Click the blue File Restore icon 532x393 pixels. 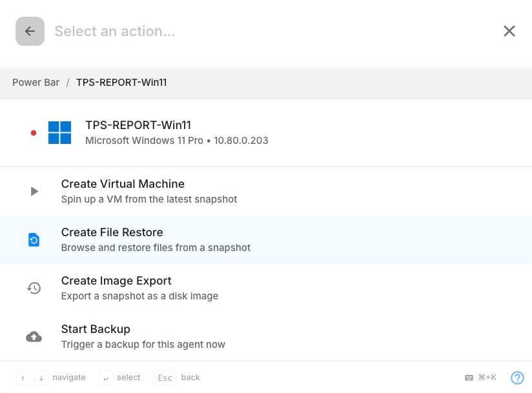[x=34, y=240]
